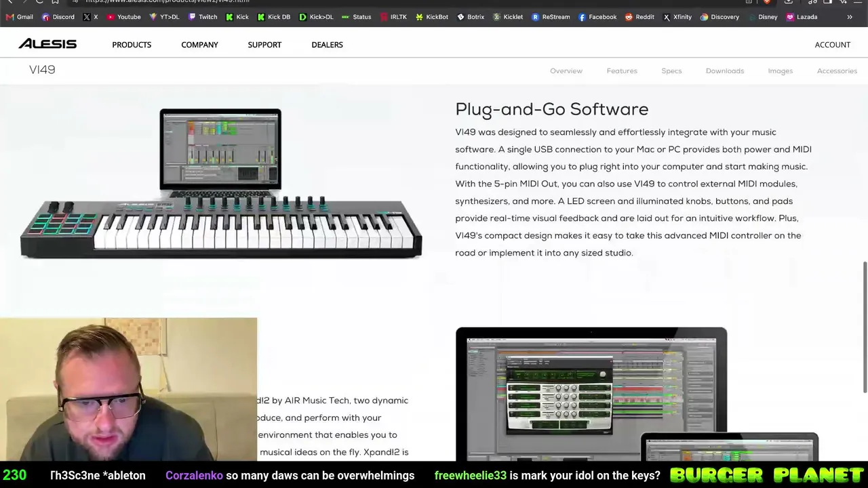The image size is (868, 488).
Task: Open the Status bookmark
Action: [x=357, y=17]
